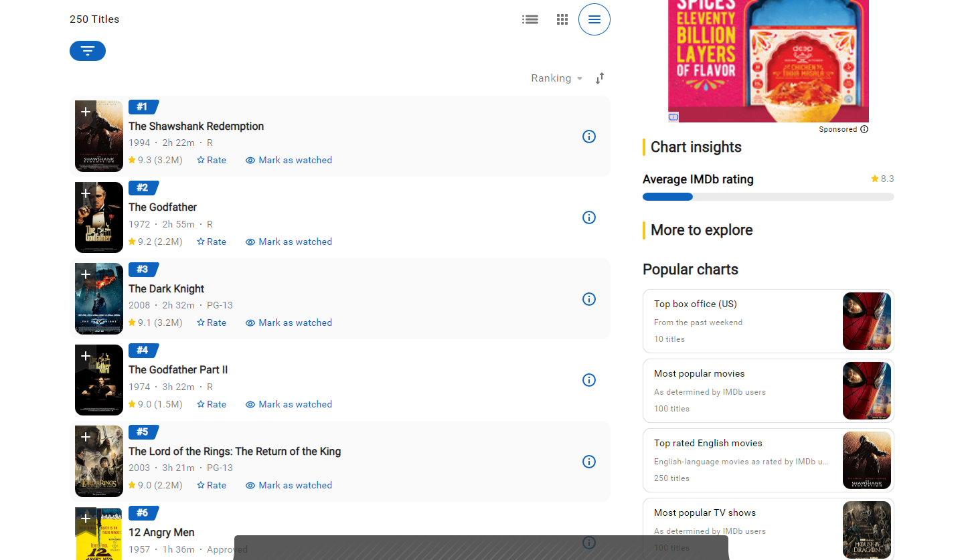Rate The Lord of the Rings: Return of the King
Image resolution: width=964 pixels, height=560 pixels.
point(212,485)
